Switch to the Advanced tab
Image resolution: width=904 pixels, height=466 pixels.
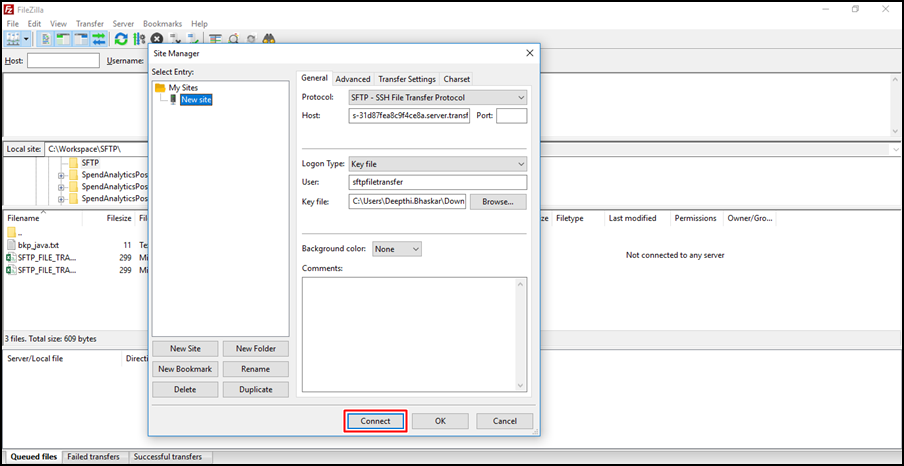click(x=353, y=79)
